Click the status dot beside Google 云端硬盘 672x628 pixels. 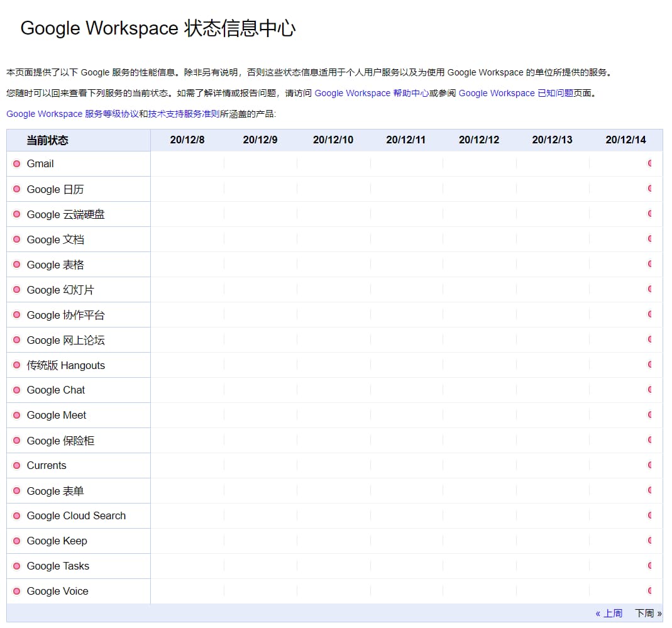17,214
